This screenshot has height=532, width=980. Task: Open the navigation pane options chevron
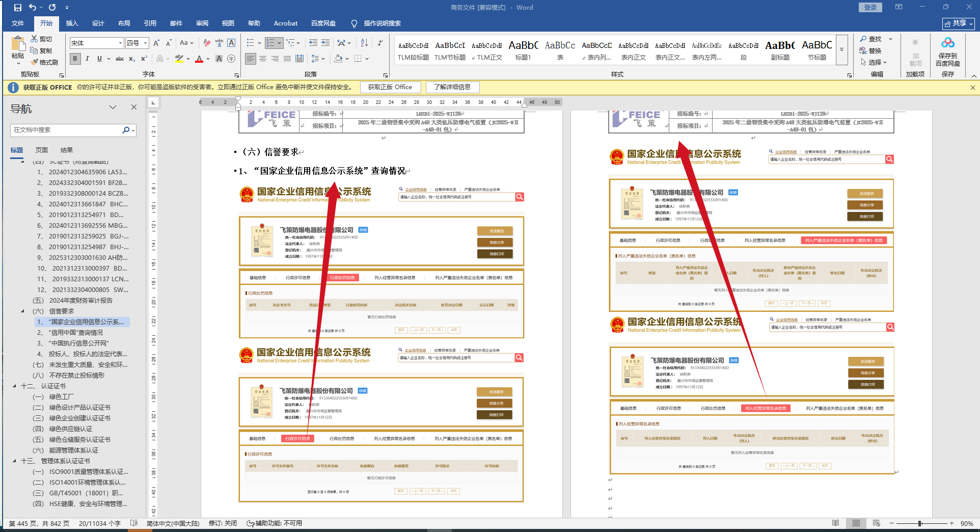[x=113, y=107]
